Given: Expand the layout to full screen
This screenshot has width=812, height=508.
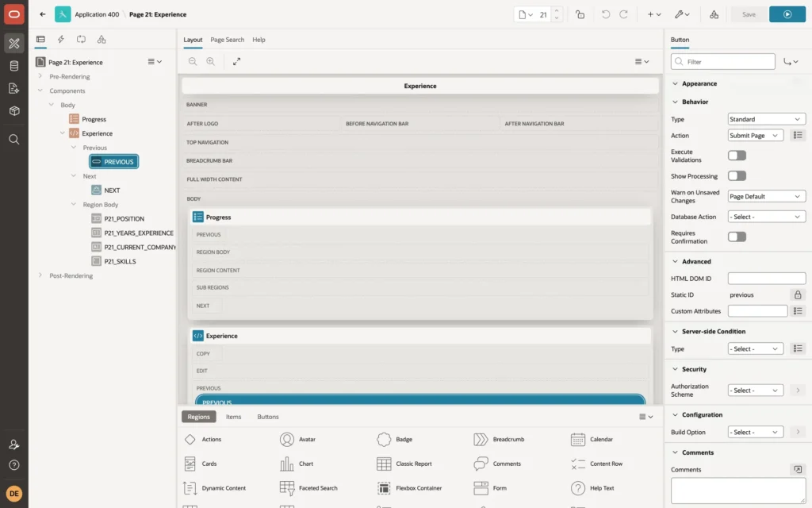Looking at the screenshot, I should 236,61.
